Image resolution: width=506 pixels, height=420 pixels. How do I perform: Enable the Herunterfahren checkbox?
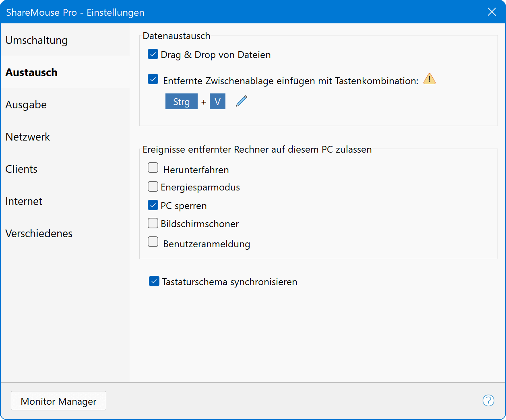pos(153,168)
